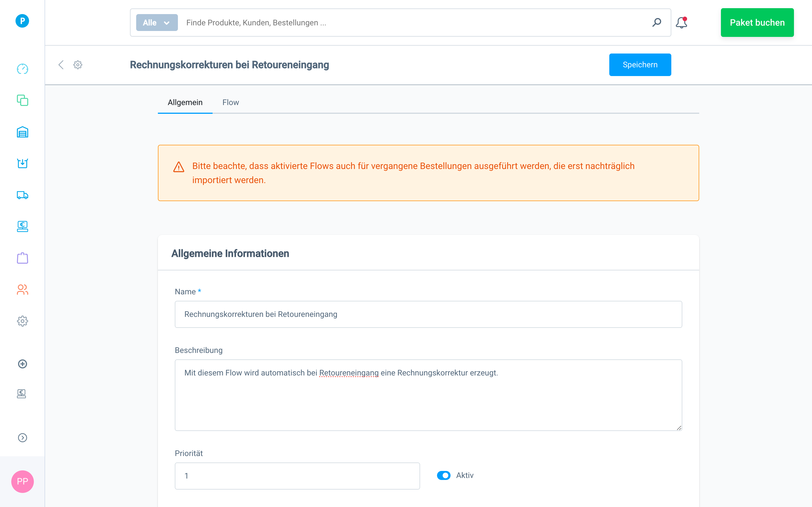The image size is (812, 507).
Task: Click the notification bell icon
Action: coord(681,23)
